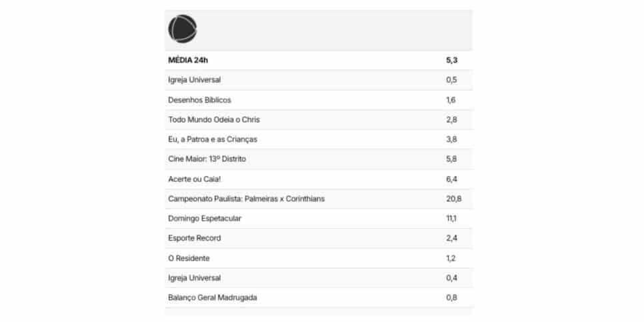Select the MÉDIA 24h header row

coord(319,61)
